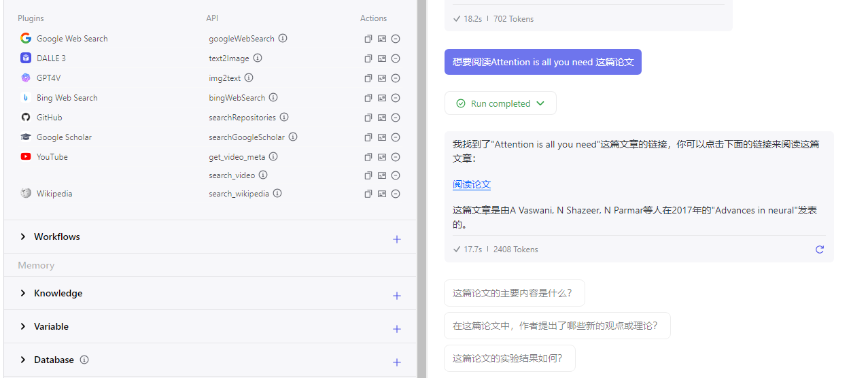Add a new Database
The height and width of the screenshot is (378, 868).
(x=397, y=362)
